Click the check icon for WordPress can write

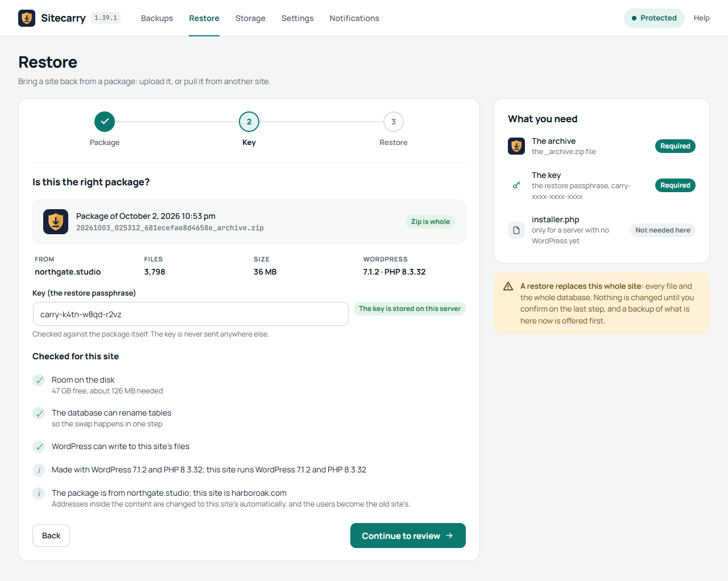pyautogui.click(x=39, y=447)
